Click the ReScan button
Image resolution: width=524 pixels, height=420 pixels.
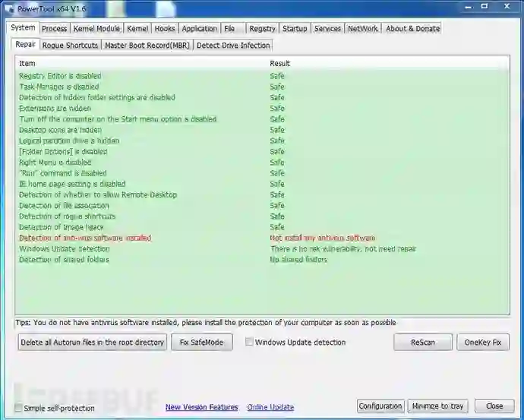(x=423, y=342)
